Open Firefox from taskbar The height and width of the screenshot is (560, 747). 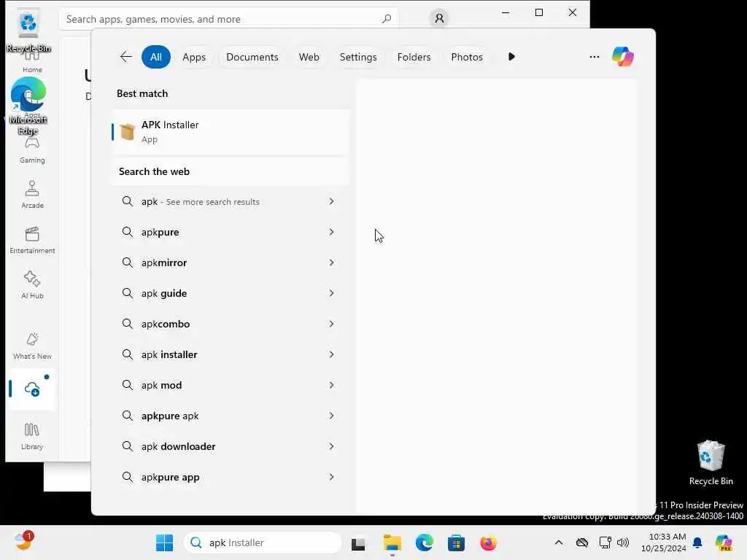click(x=488, y=542)
